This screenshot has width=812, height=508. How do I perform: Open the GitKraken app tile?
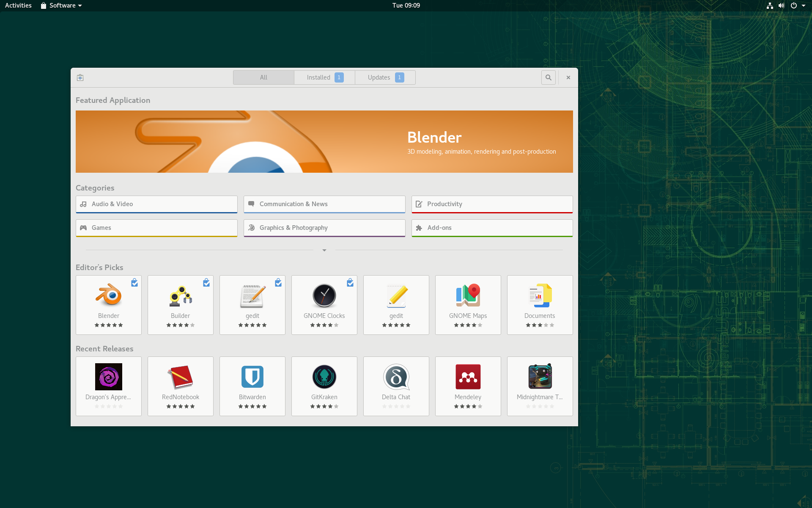(x=324, y=386)
